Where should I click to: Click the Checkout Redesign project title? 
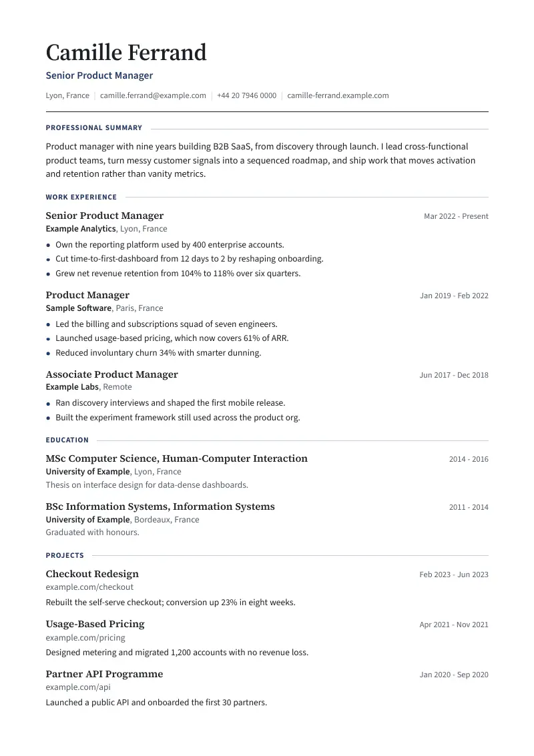pos(92,574)
